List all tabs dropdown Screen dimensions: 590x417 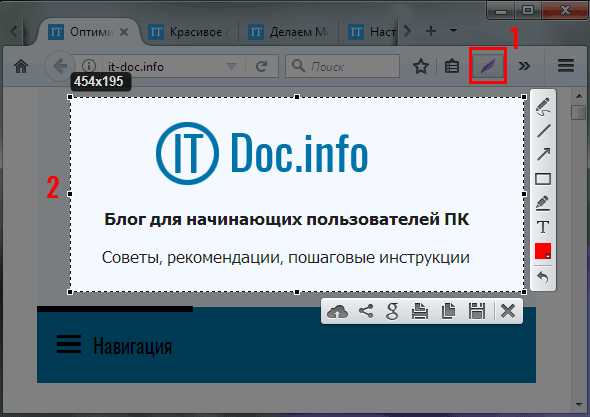pos(453,30)
